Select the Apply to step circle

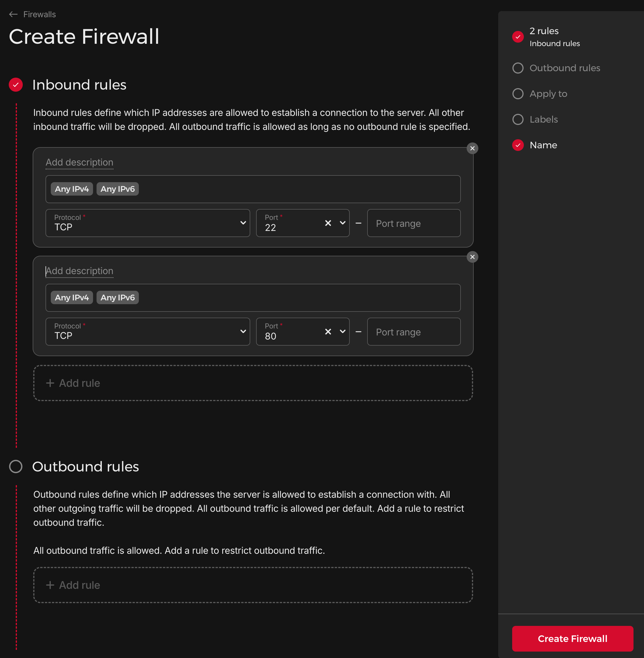518,93
